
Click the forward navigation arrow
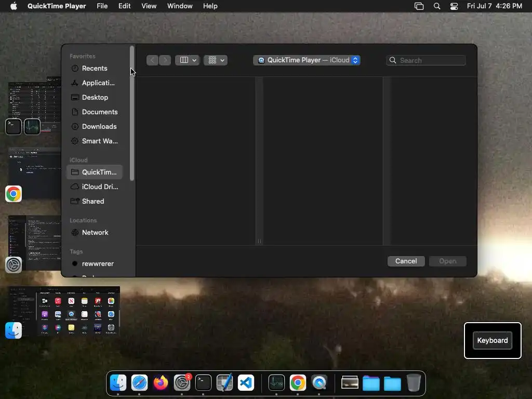coord(165,60)
